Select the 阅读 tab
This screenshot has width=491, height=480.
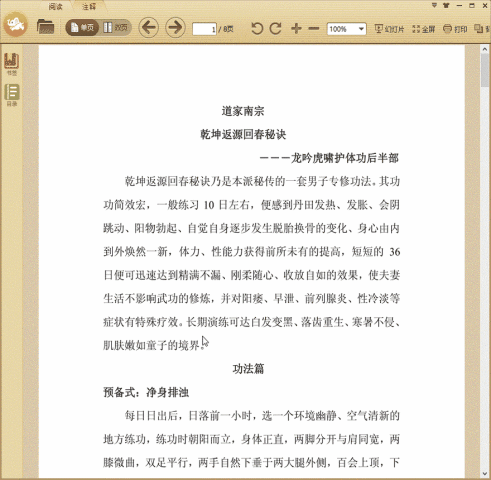point(55,6)
